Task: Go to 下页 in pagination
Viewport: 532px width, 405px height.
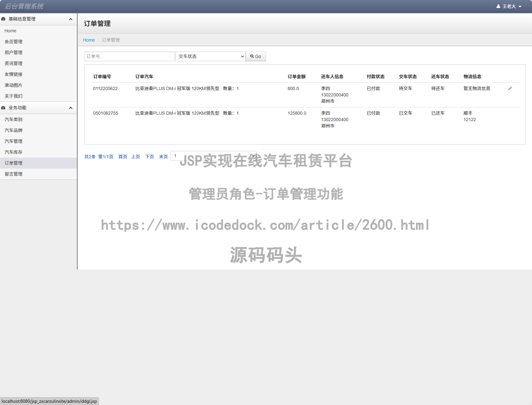Action: [149, 157]
